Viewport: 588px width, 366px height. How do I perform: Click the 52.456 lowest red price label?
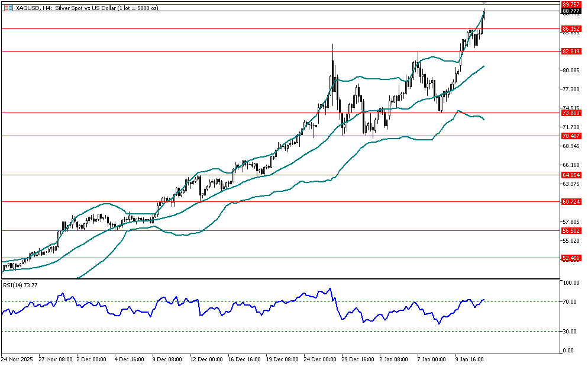pos(570,258)
